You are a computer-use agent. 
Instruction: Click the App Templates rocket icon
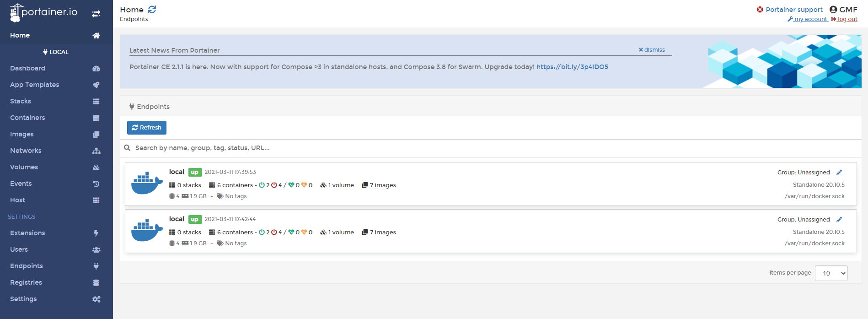tap(96, 85)
